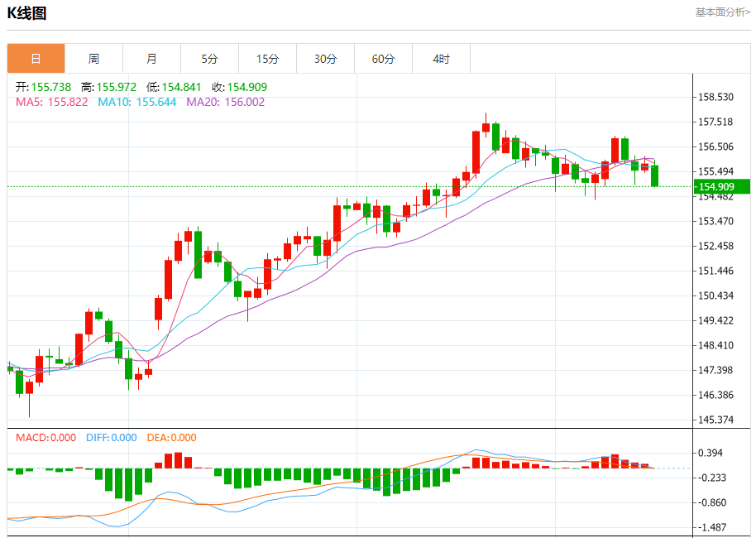Open the 5分 timeframe tab
The height and width of the screenshot is (538, 756).
click(209, 59)
